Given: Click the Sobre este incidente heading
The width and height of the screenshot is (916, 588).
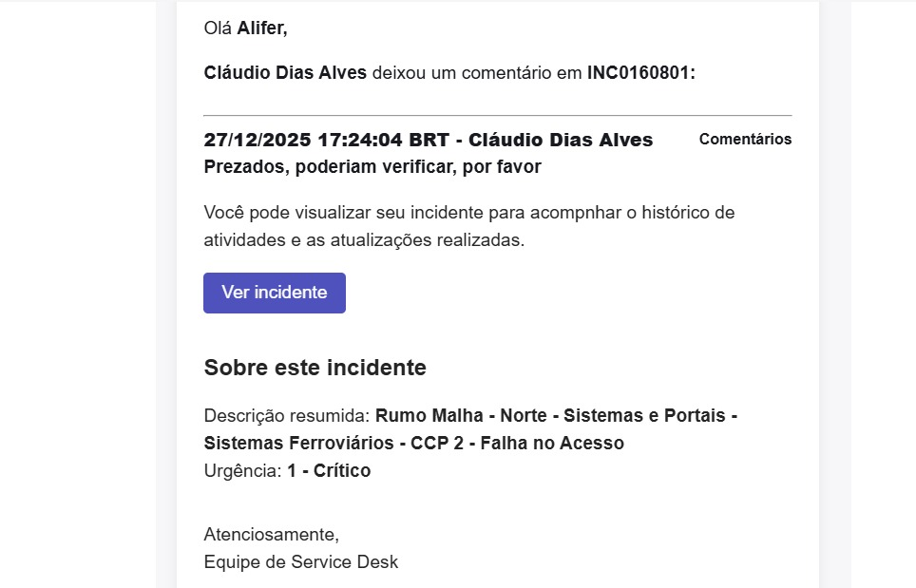Looking at the screenshot, I should point(315,368).
